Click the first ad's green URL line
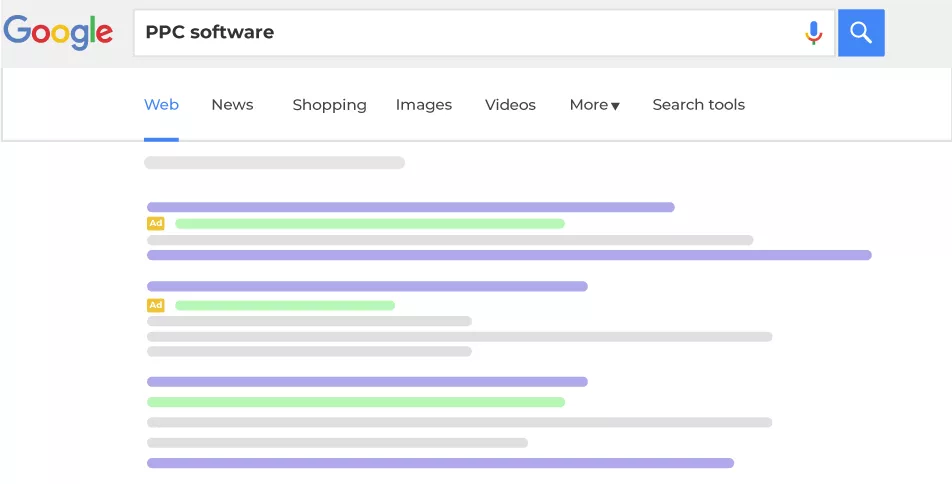 [369, 223]
